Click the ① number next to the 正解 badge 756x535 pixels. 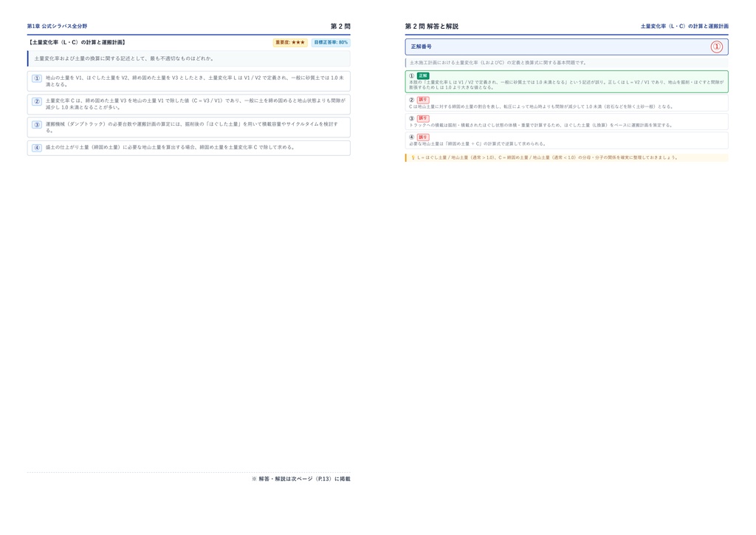tap(411, 75)
